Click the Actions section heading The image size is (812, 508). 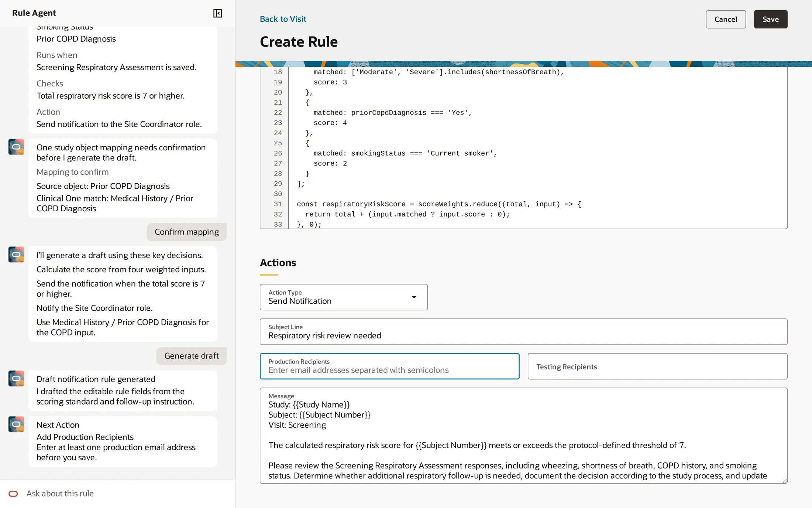click(278, 263)
